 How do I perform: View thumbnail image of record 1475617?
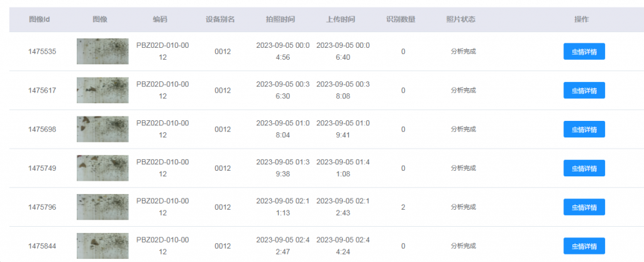pyautogui.click(x=103, y=90)
